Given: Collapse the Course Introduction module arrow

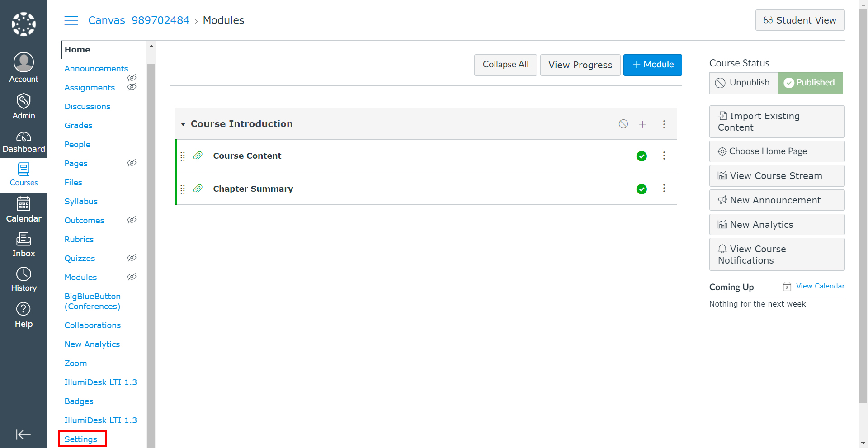Looking at the screenshot, I should pos(183,124).
